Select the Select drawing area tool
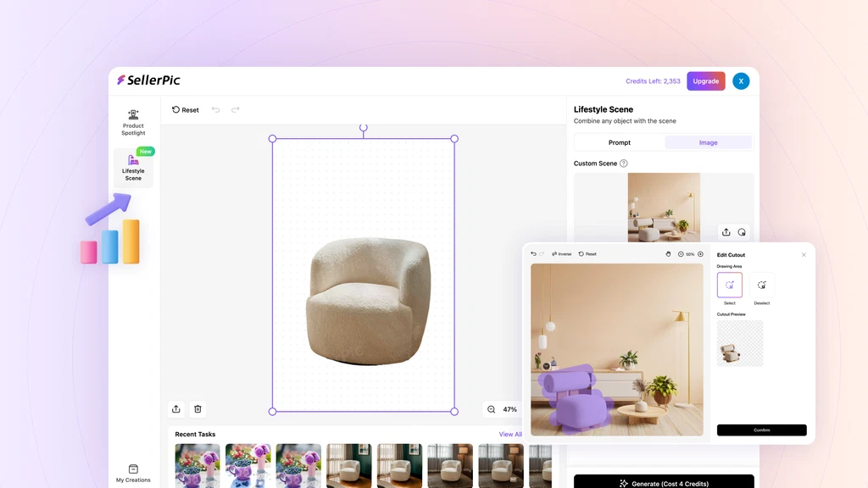Screen dimensions: 868x488 point(729,285)
